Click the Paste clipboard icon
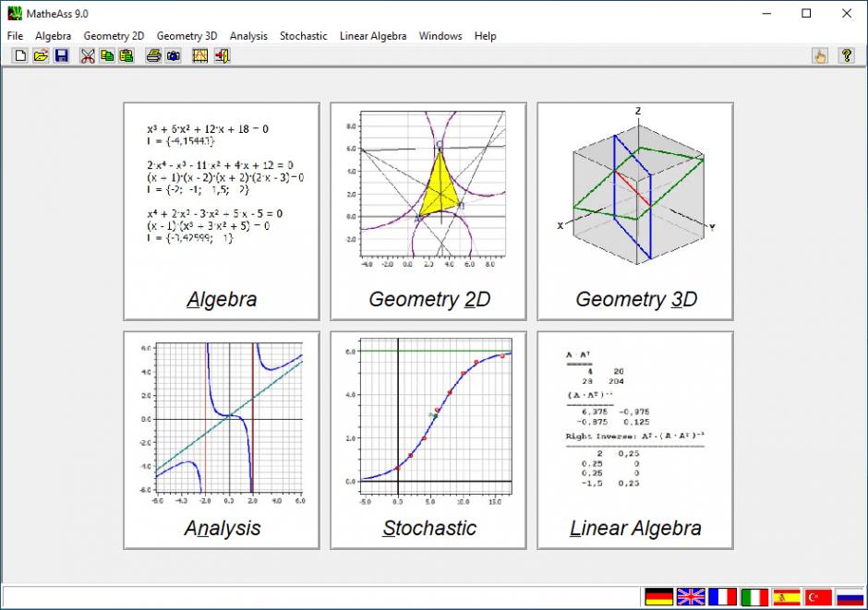The image size is (868, 610). pyautogui.click(x=127, y=55)
